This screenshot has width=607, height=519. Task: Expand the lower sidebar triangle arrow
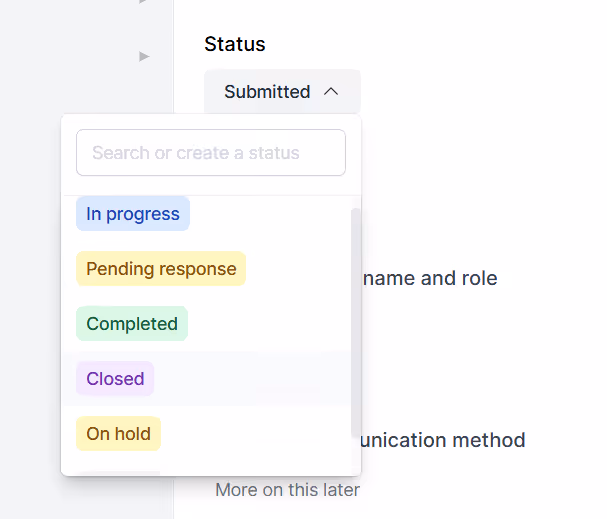(x=144, y=56)
